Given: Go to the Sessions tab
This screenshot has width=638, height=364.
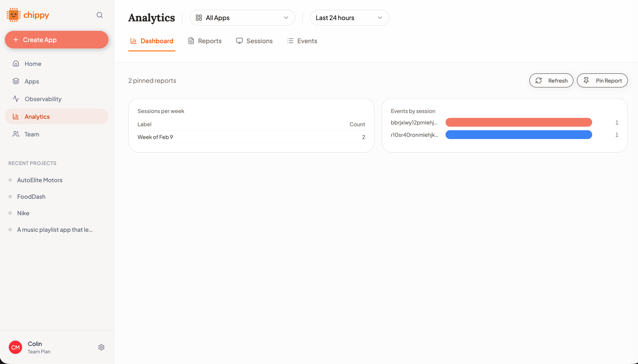Looking at the screenshot, I should (x=254, y=41).
